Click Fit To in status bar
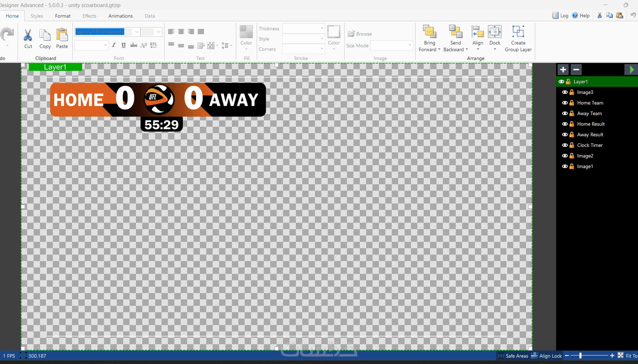638x364 pixels. 627,356
